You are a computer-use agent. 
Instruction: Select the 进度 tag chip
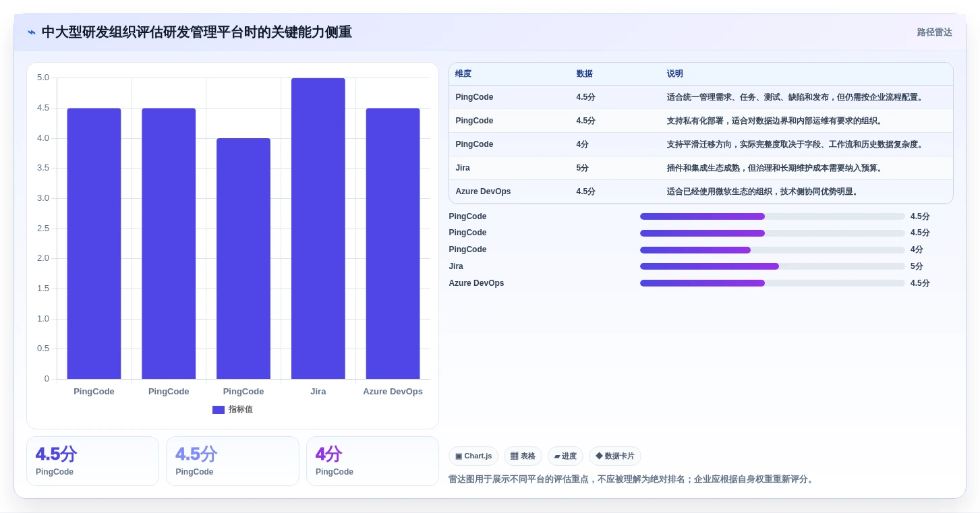[565, 456]
